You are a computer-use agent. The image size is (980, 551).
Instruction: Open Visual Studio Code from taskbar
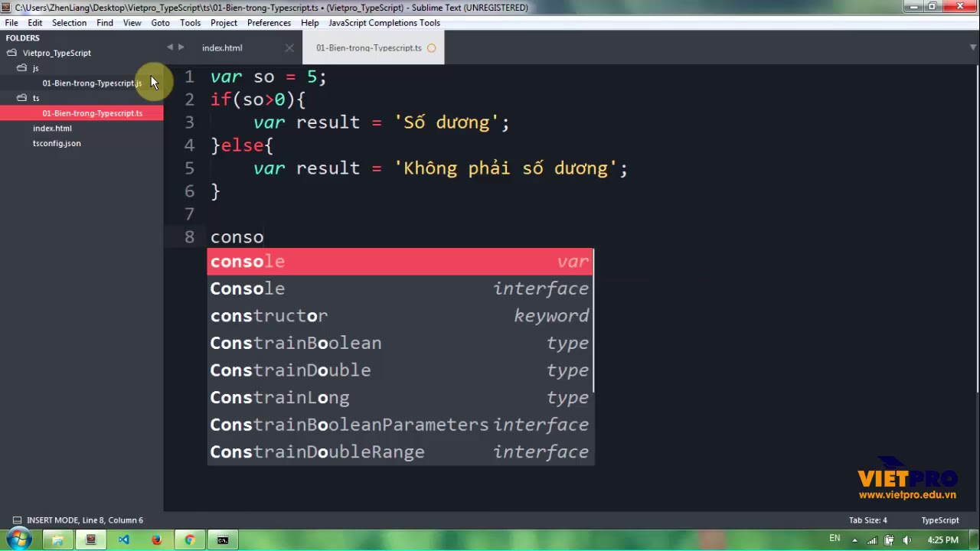pyautogui.click(x=123, y=540)
